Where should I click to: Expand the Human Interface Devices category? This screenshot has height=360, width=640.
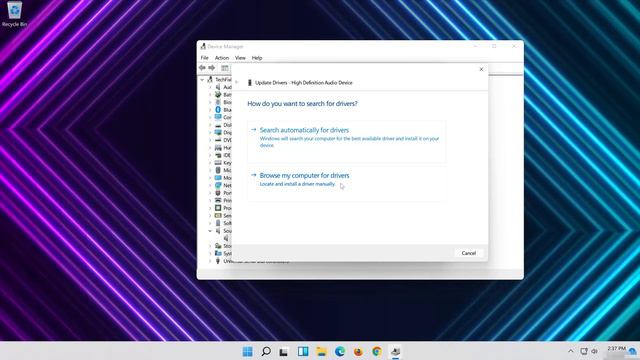210,148
